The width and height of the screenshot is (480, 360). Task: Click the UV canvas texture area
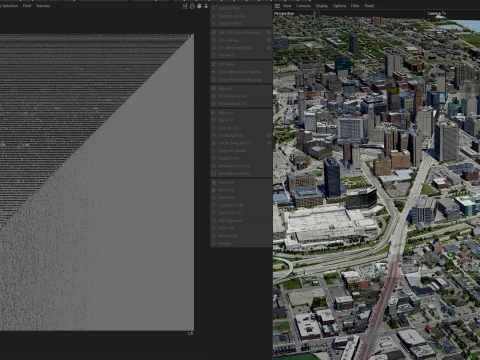click(x=97, y=182)
